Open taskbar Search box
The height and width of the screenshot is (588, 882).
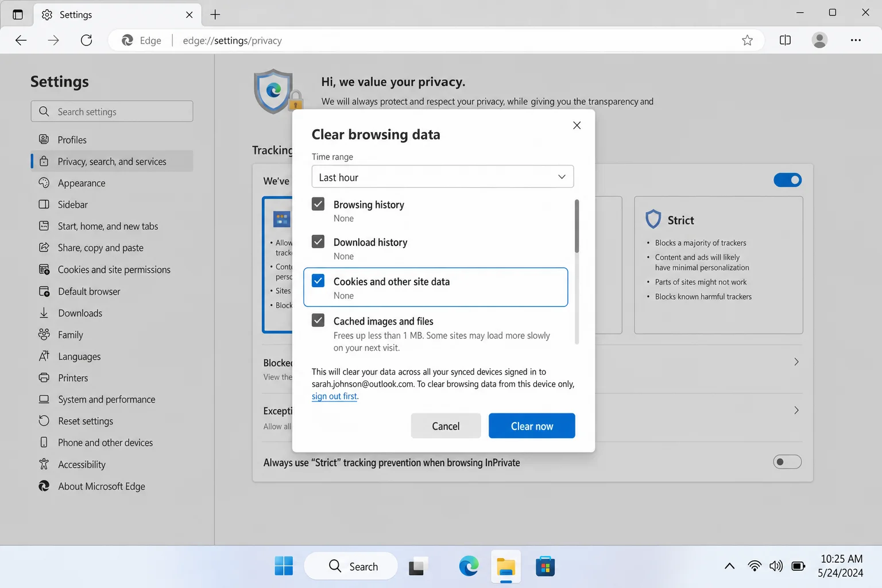pos(351,566)
